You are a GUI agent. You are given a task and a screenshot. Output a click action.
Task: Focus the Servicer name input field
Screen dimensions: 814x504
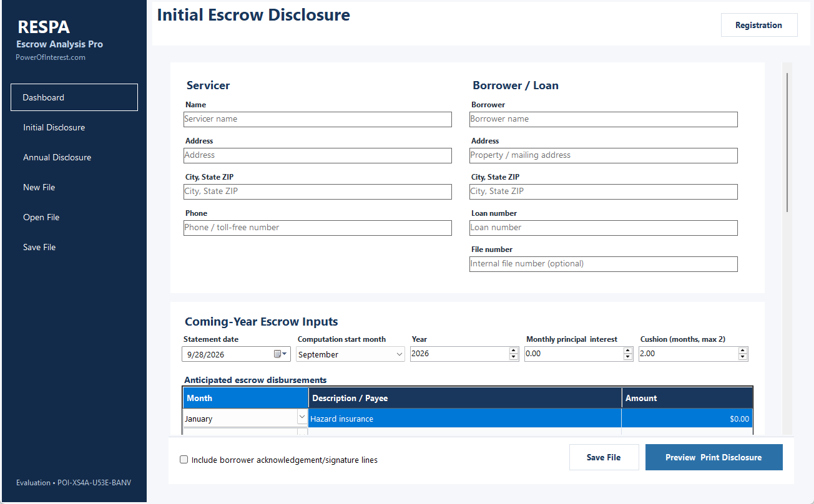coord(318,119)
